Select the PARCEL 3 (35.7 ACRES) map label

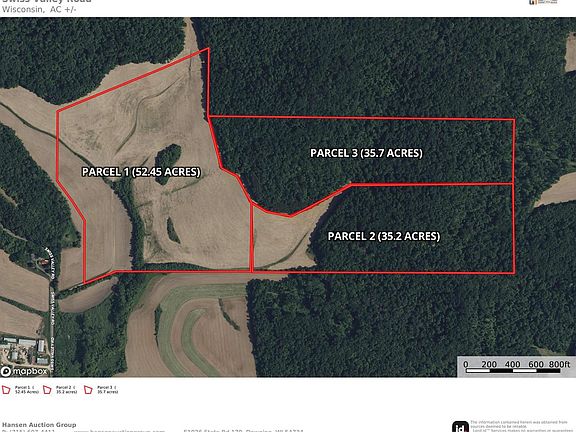[x=366, y=153]
